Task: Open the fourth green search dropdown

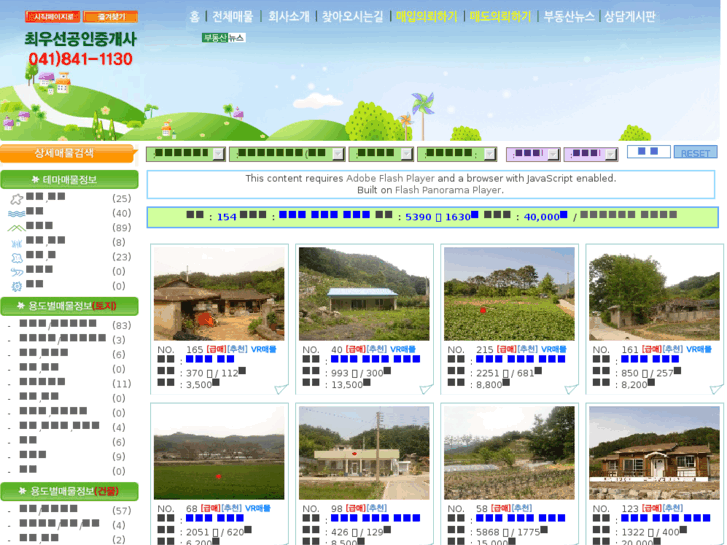Action: click(x=457, y=154)
